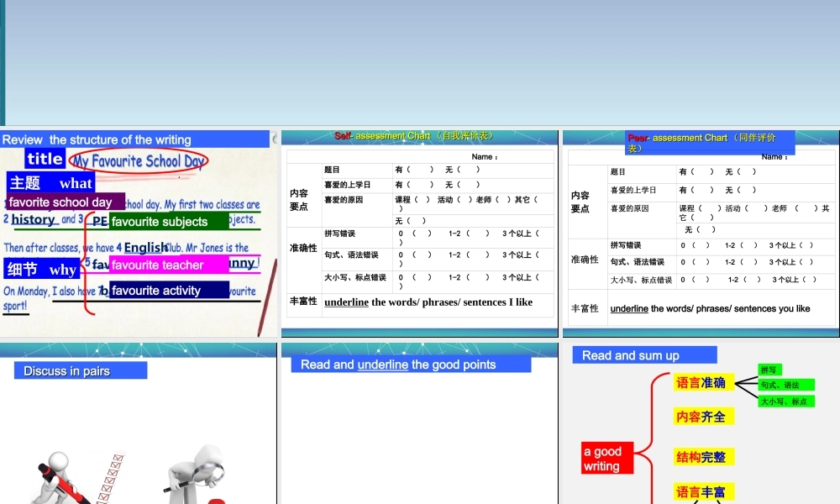Select the green 拼写 node
The width and height of the screenshot is (840, 504).
pos(769,370)
